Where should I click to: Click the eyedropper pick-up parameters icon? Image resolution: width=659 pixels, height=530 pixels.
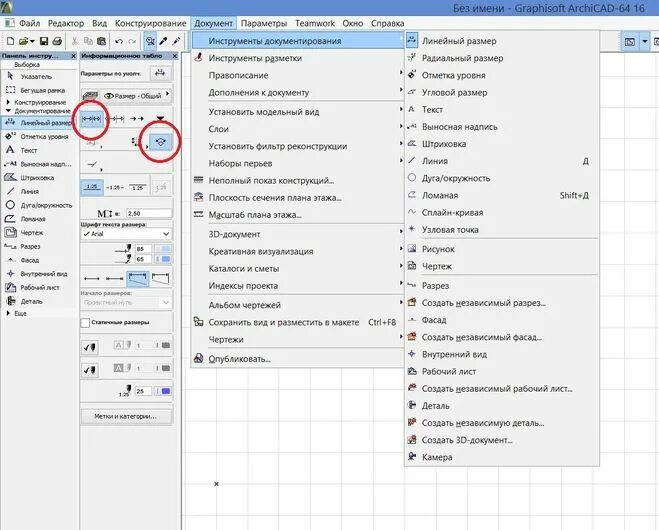pyautogui.click(x=163, y=41)
